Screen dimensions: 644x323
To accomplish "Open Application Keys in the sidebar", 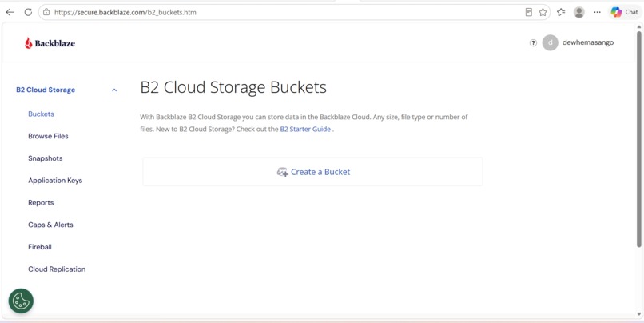I will click(x=55, y=181).
